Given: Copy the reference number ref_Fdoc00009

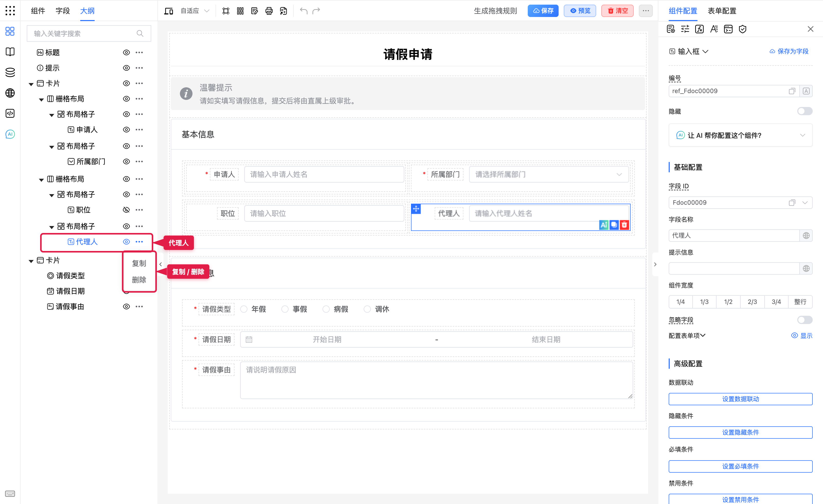Looking at the screenshot, I should (x=792, y=91).
